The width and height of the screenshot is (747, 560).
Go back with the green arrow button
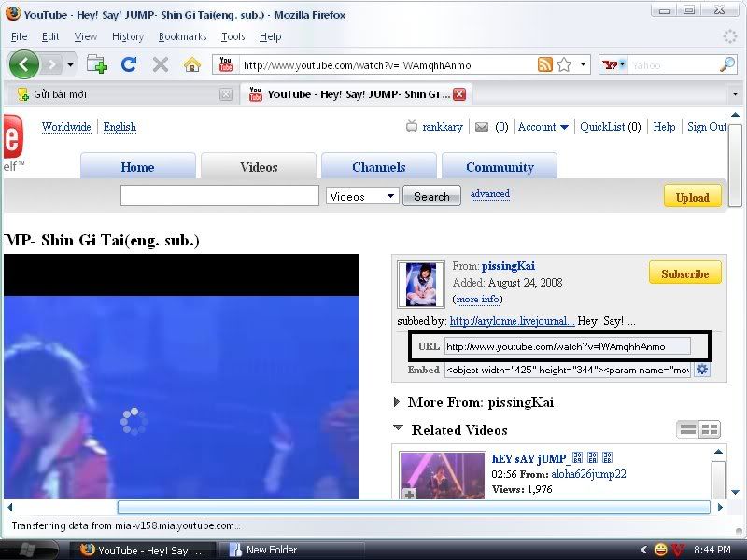pos(24,64)
